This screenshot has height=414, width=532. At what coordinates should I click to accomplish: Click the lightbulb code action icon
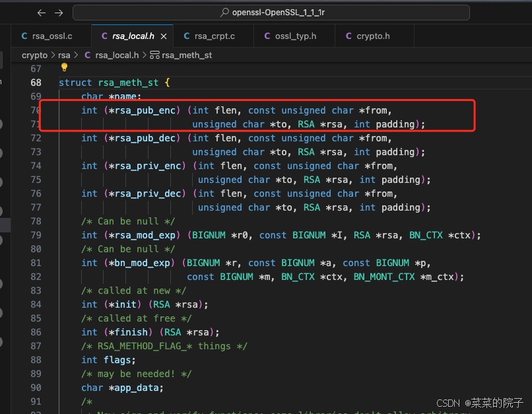pos(64,68)
